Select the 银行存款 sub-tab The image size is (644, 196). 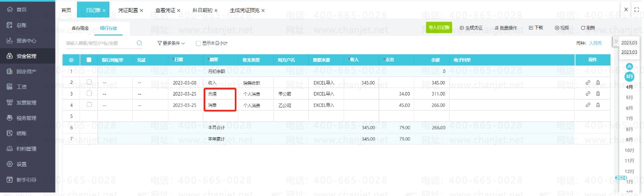point(108,28)
